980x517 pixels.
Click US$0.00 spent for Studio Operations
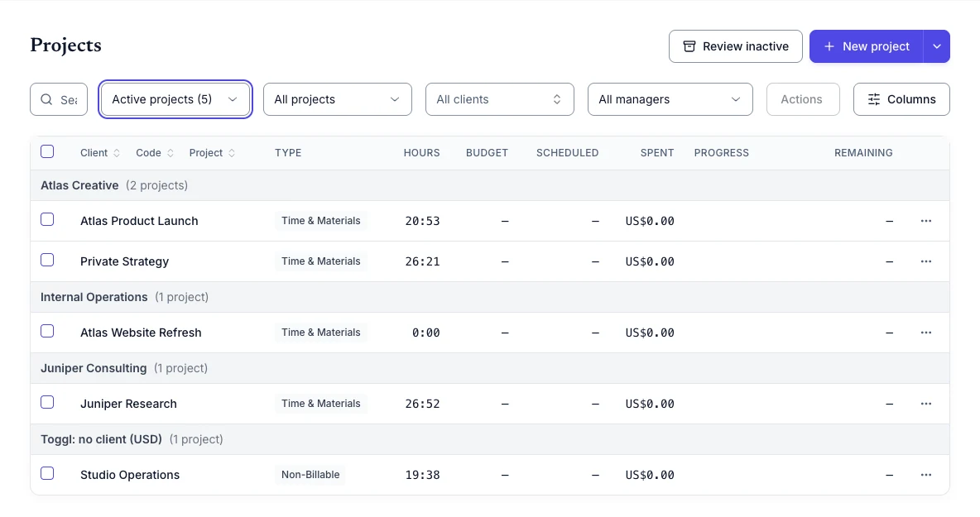650,475
